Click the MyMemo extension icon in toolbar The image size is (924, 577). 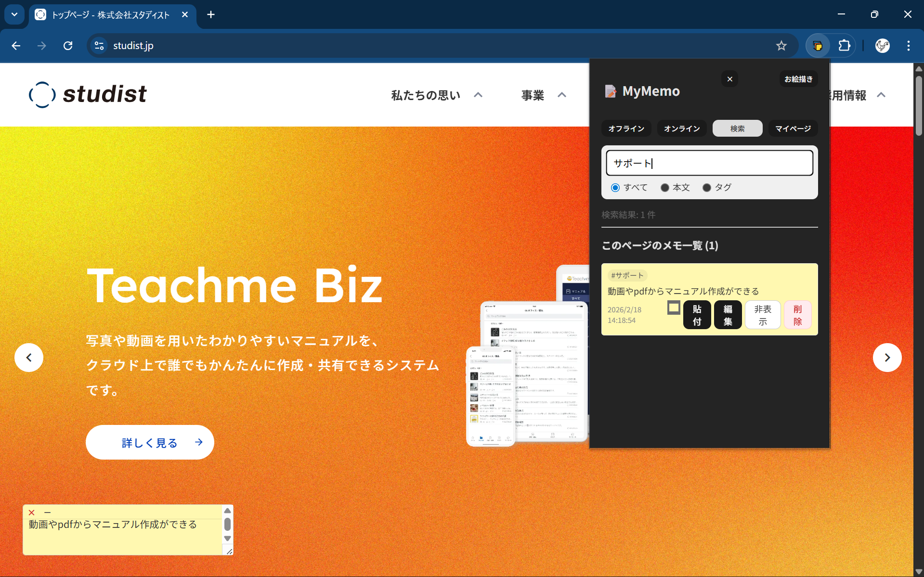817,46
